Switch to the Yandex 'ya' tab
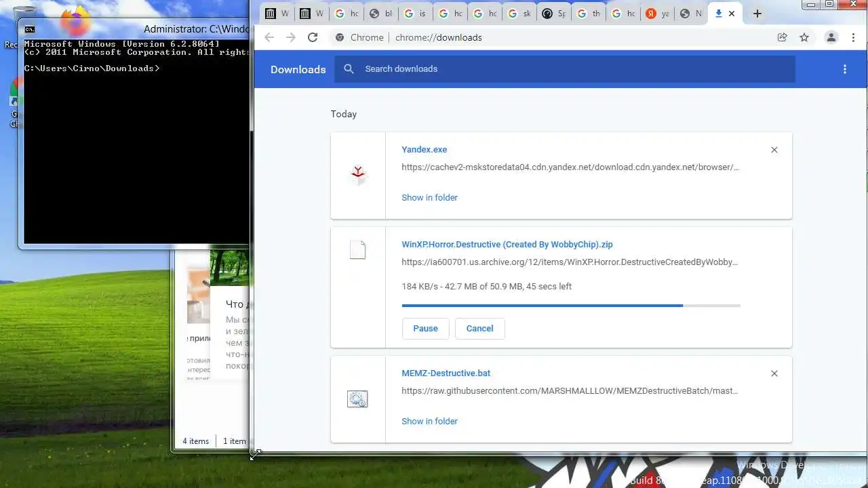Viewport: 868px width, 488px height. [x=657, y=14]
